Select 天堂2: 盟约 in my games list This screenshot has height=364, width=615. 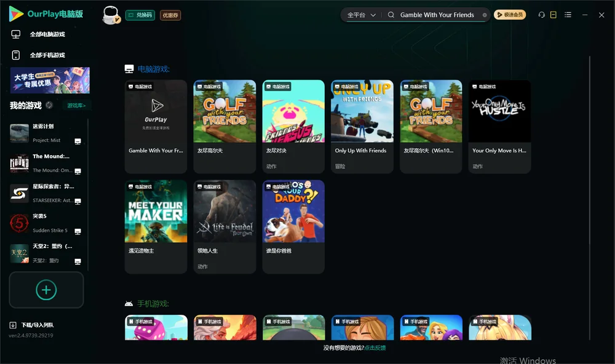(46, 253)
